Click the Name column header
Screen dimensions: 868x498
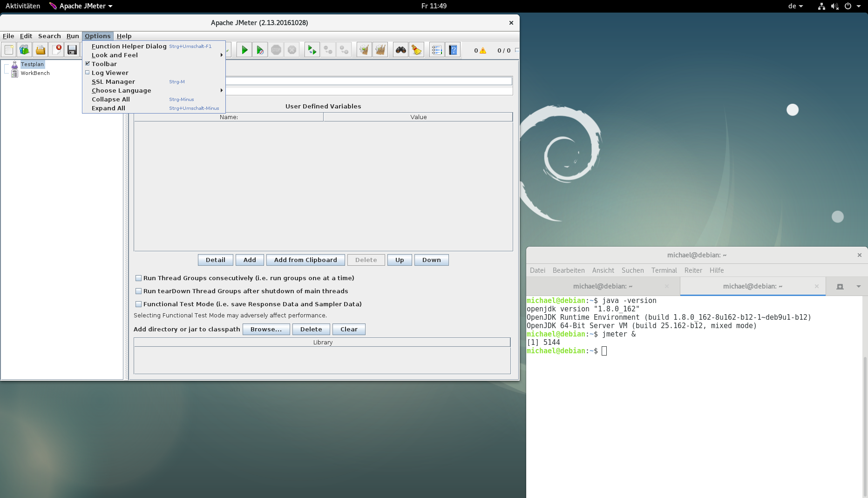[x=229, y=117]
